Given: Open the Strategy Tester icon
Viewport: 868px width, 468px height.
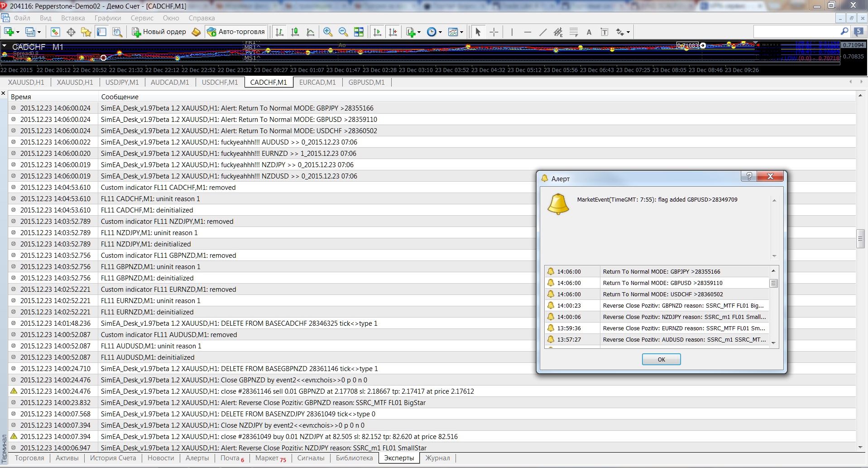Looking at the screenshot, I should [x=117, y=32].
